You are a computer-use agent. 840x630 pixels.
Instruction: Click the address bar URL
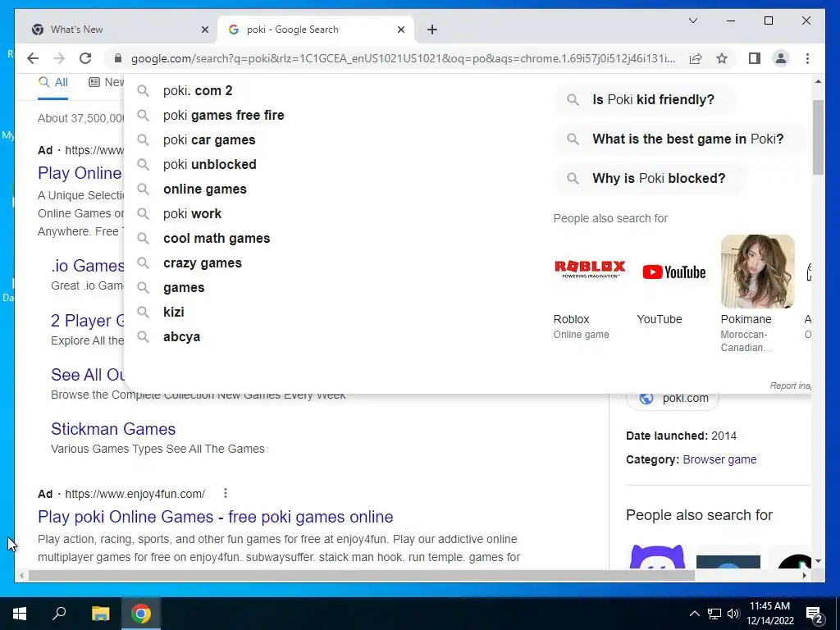(403, 58)
